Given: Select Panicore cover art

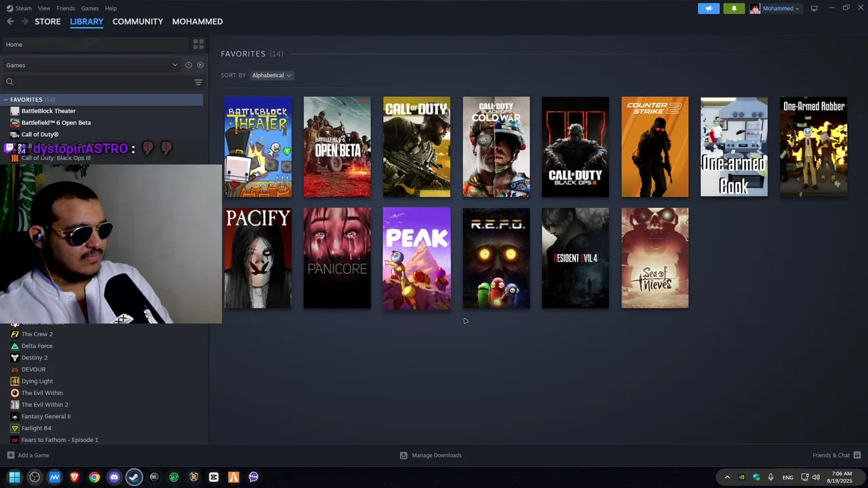Looking at the screenshot, I should pyautogui.click(x=337, y=258).
